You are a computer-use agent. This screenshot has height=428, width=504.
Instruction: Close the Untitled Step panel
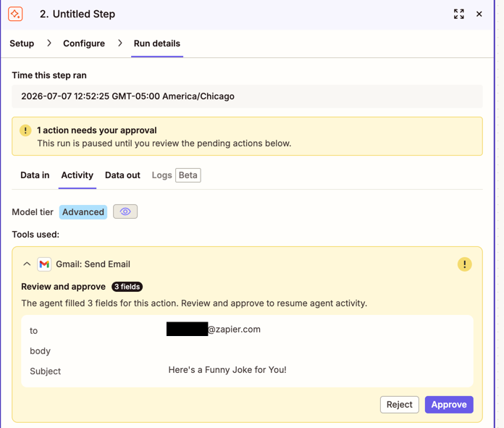pos(479,14)
